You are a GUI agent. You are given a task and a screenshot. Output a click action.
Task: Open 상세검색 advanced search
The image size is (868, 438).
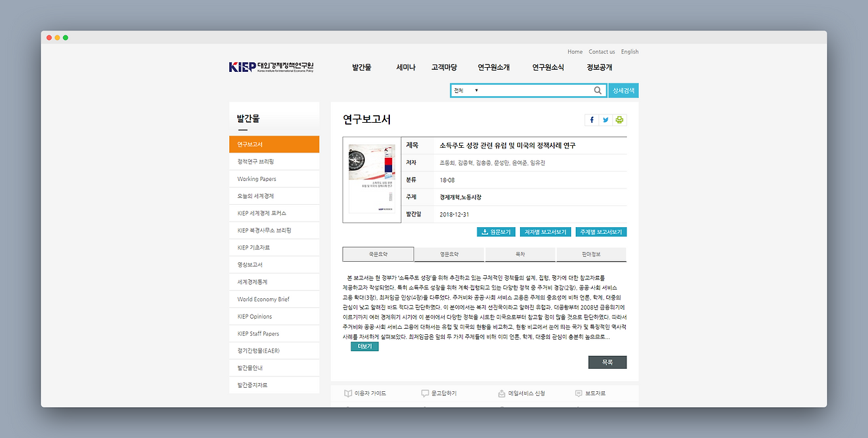click(623, 90)
